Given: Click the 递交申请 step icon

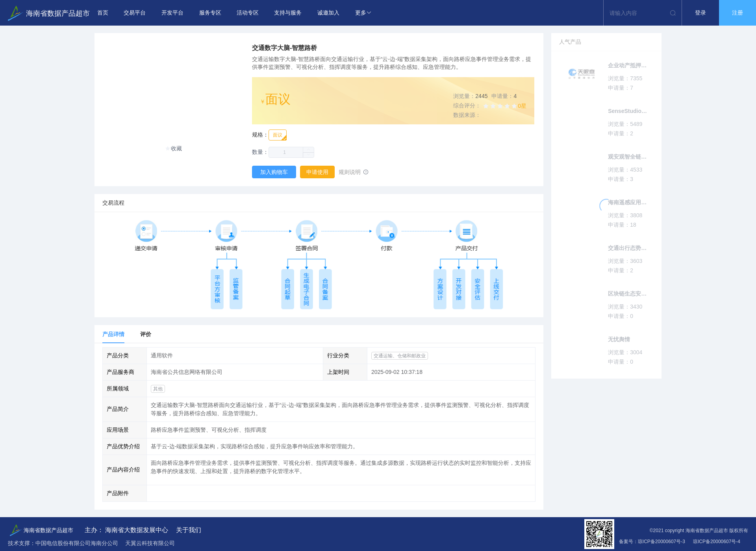Looking at the screenshot, I should pyautogui.click(x=146, y=231).
